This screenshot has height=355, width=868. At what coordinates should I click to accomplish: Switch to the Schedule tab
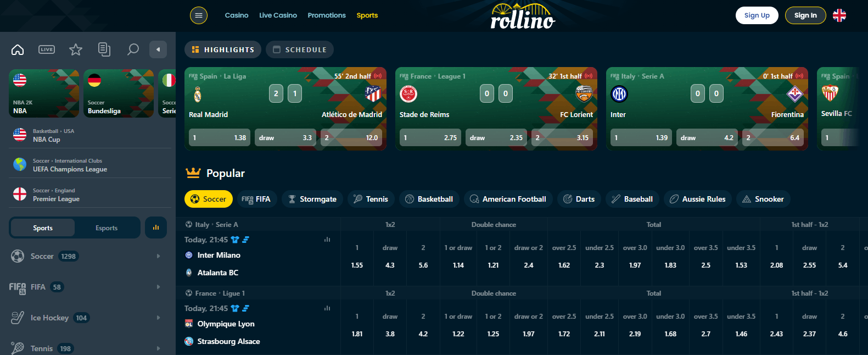300,49
